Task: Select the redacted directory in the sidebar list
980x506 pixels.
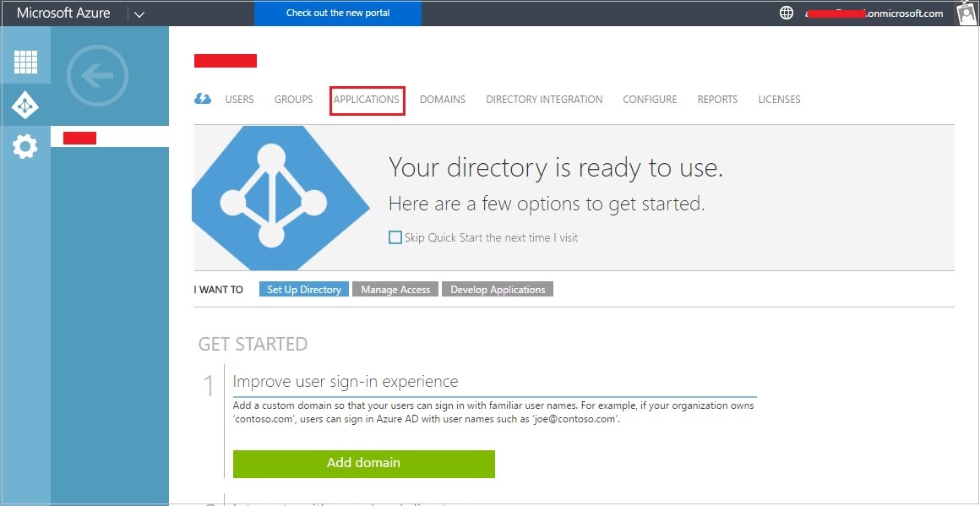Action: (110, 138)
